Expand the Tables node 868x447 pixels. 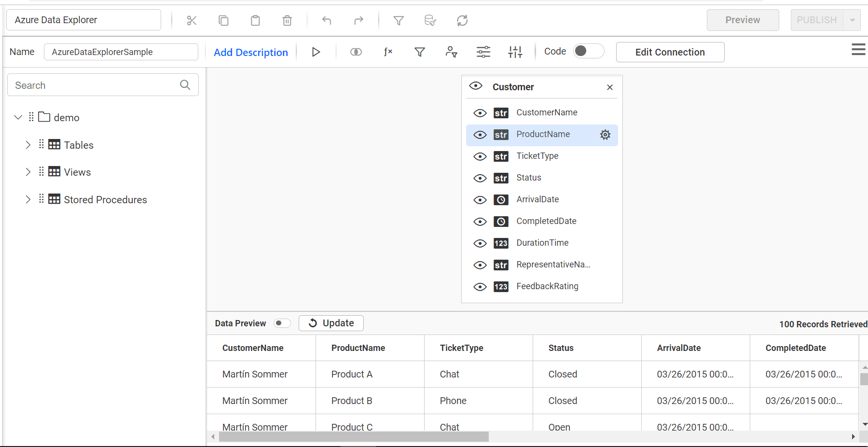pyautogui.click(x=28, y=145)
